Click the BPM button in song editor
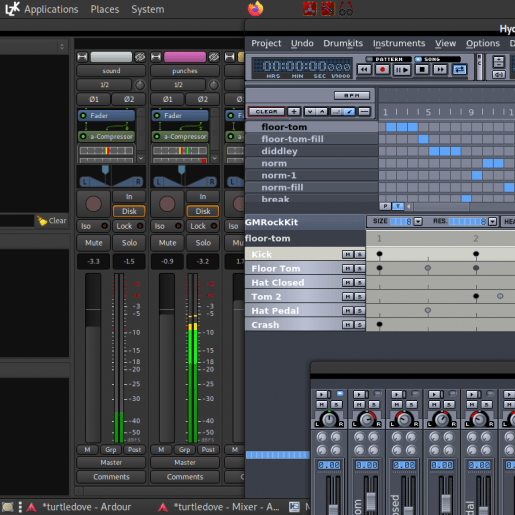The image size is (515, 515). tap(352, 96)
